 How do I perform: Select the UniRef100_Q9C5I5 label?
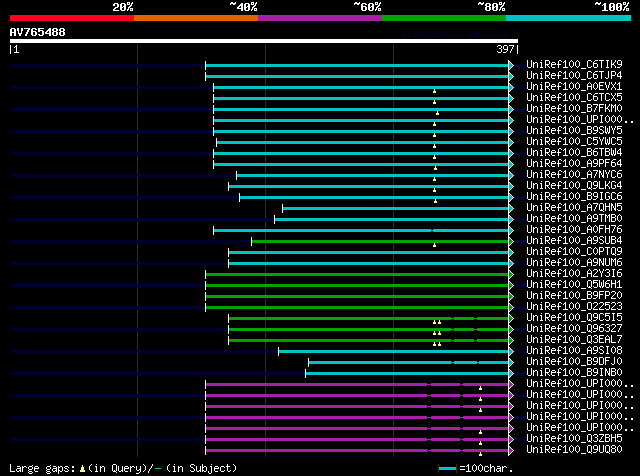[574, 318]
